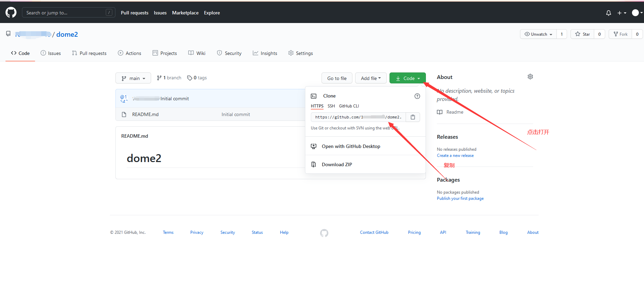Open the user avatar menu
The image size is (644, 286).
pos(637,13)
